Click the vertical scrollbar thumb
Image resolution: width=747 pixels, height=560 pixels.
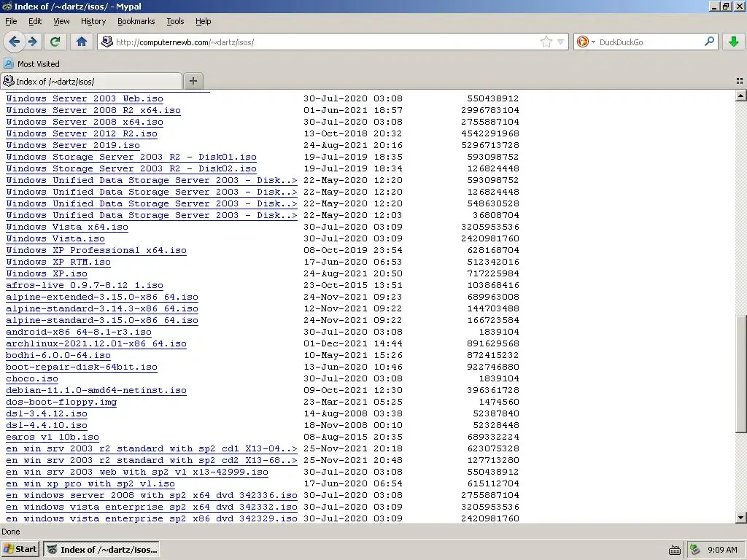[x=741, y=374]
